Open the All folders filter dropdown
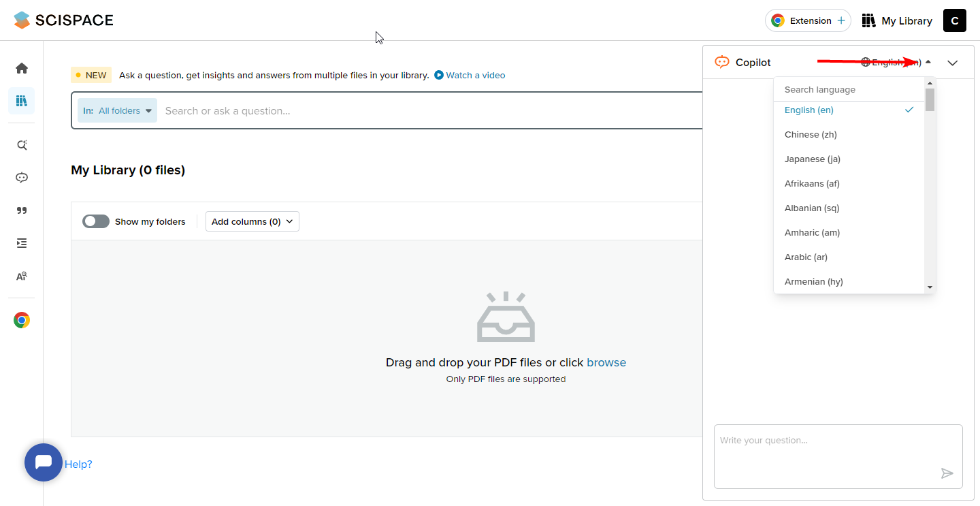Viewport: 980px width, 506px height. pos(117,110)
